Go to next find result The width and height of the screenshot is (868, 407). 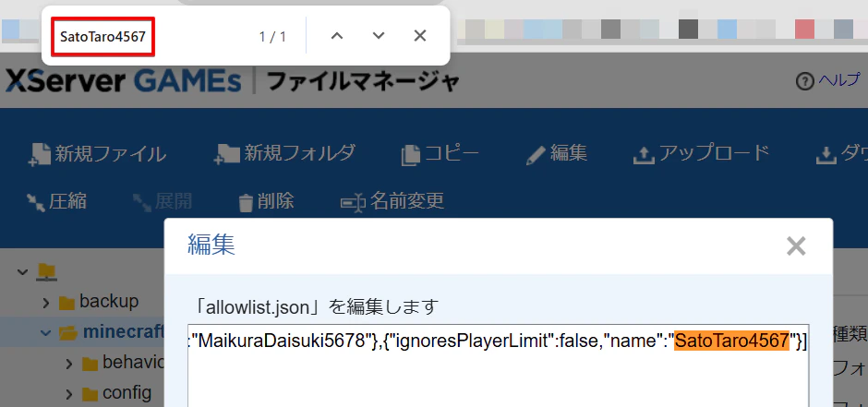pos(379,36)
